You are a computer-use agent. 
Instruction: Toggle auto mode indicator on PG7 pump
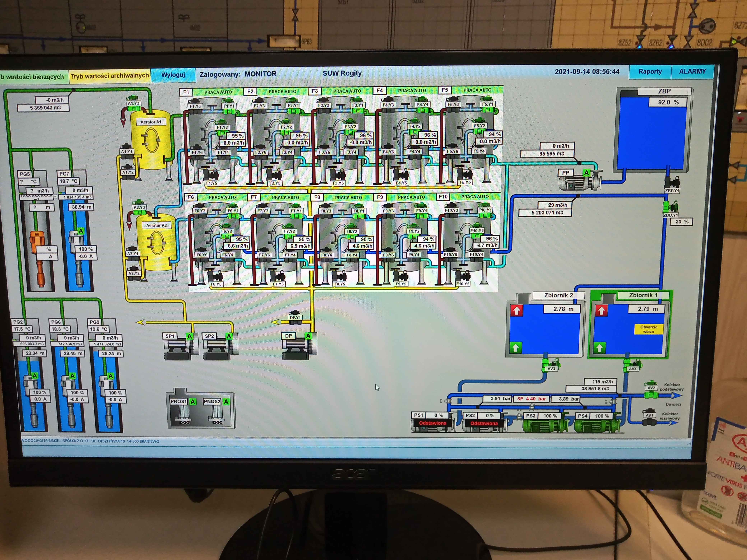(x=81, y=231)
